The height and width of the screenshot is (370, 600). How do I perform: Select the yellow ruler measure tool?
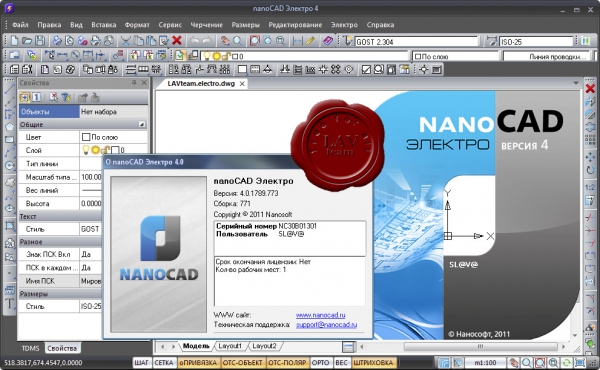tap(311, 41)
